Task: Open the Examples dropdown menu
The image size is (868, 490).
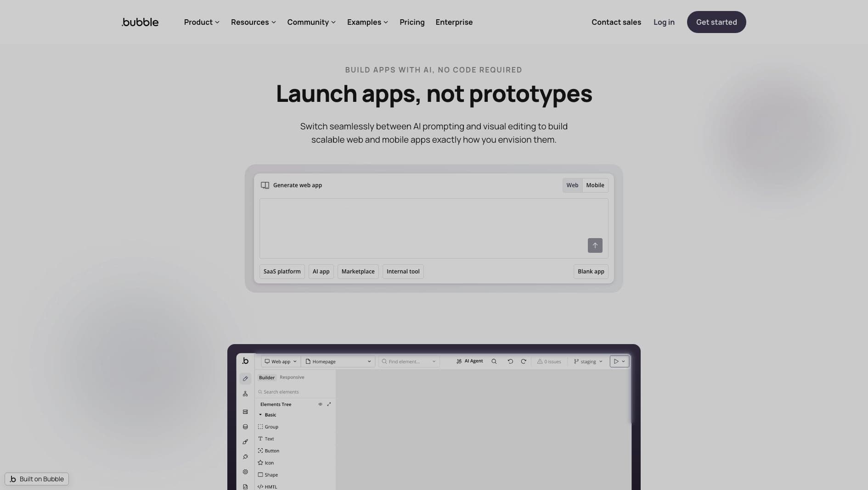Action: 367,22
